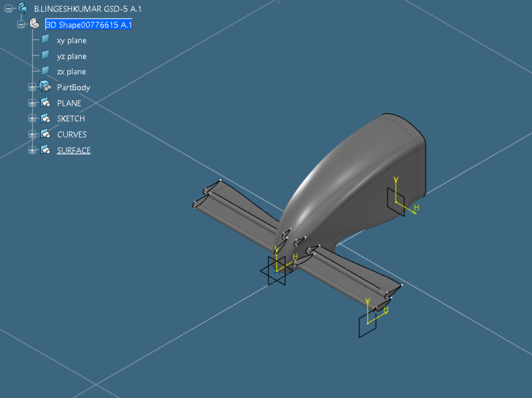Expand the SURFACE node
532x398 pixels.
(x=32, y=149)
